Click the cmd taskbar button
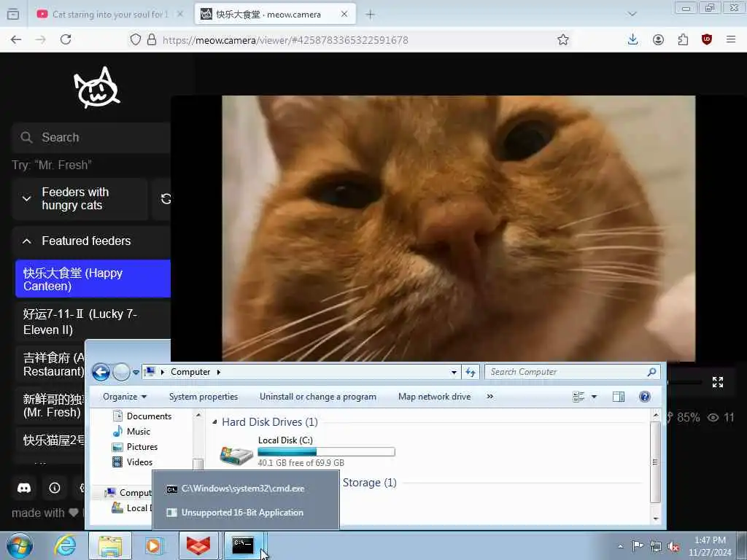This screenshot has height=560, width=747. pos(243,545)
